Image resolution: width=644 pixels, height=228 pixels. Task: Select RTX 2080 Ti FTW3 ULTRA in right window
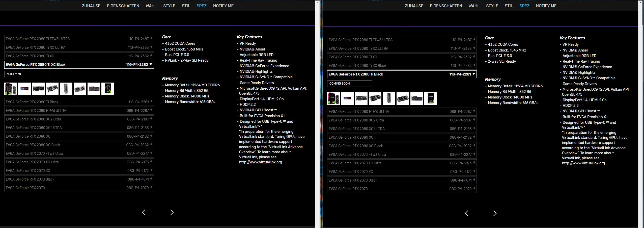402,40
